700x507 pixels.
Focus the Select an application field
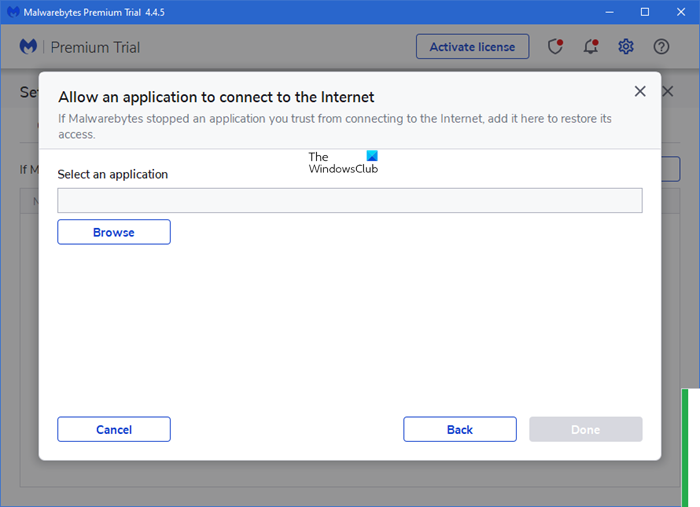click(x=350, y=200)
